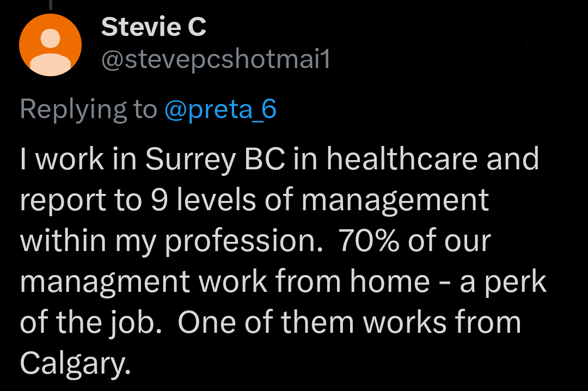This screenshot has height=391, width=588.
Task: Click the number "9" in the tweet
Action: coord(151,200)
